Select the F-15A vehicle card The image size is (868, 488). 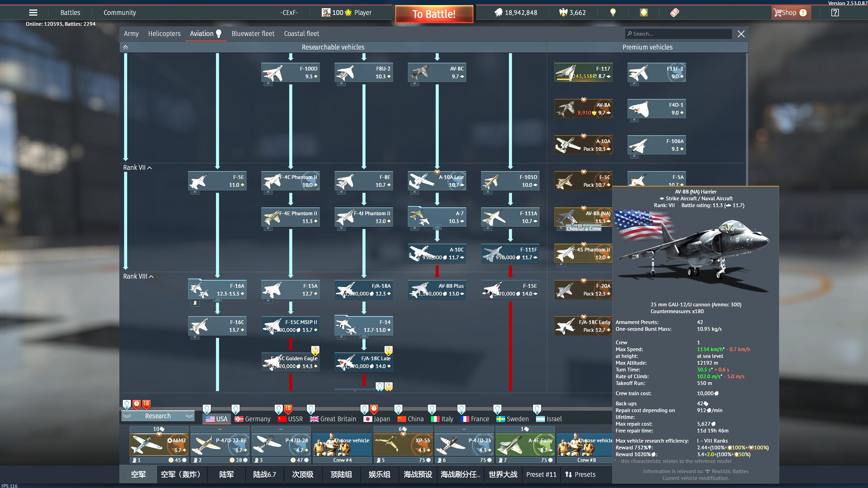[290, 290]
